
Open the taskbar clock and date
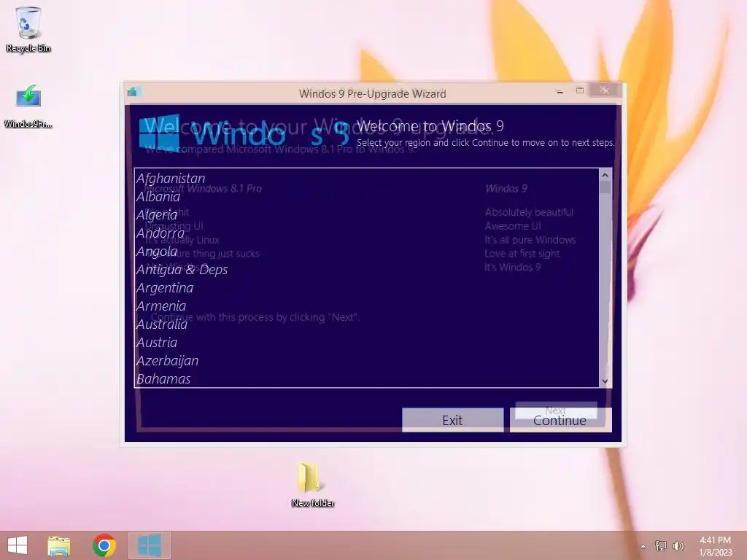[x=715, y=546]
